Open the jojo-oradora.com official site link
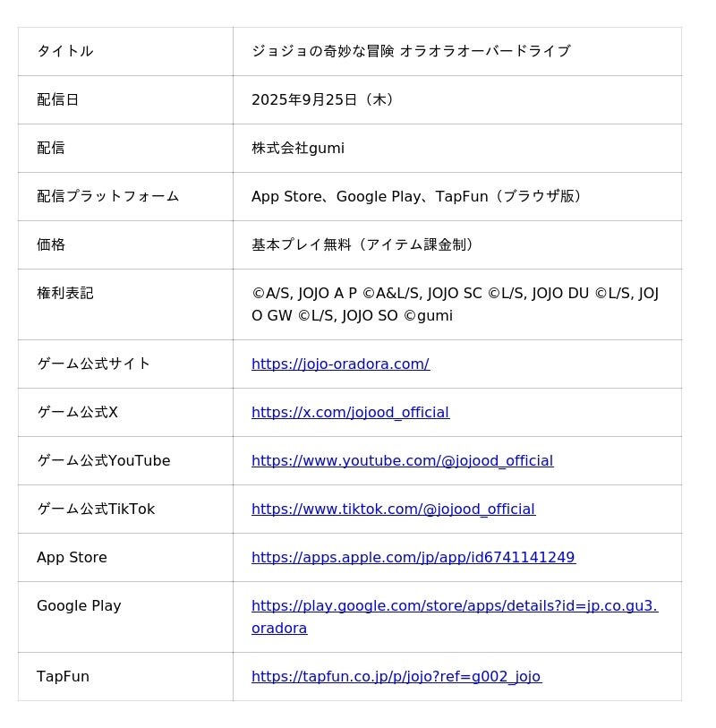Screen dimensions: 716x728 340,364
